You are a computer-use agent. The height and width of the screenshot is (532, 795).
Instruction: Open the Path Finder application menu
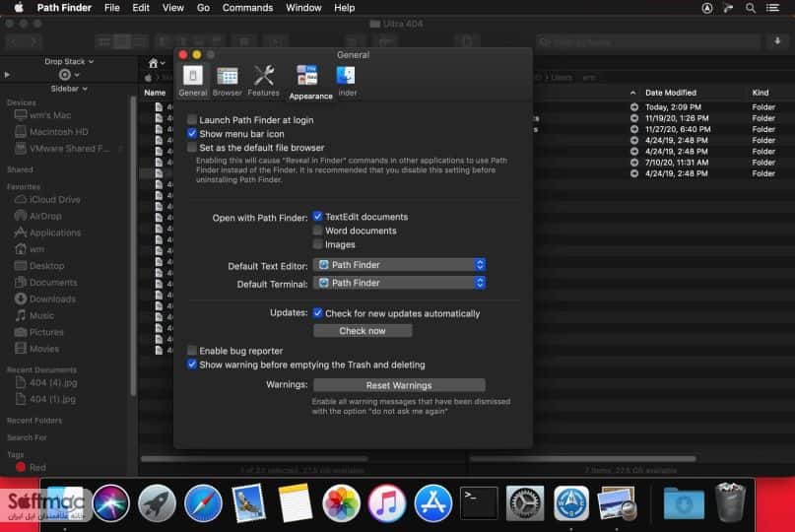[x=64, y=8]
